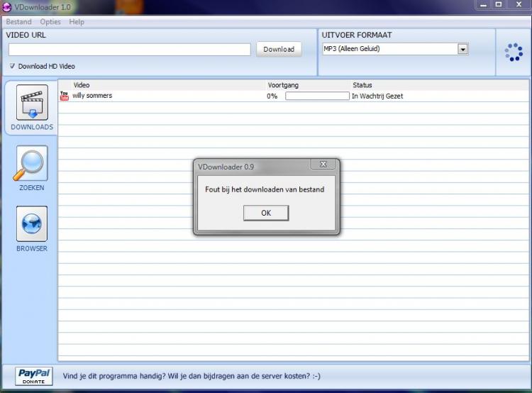Open the Zoeken magnifier icon

(31, 164)
